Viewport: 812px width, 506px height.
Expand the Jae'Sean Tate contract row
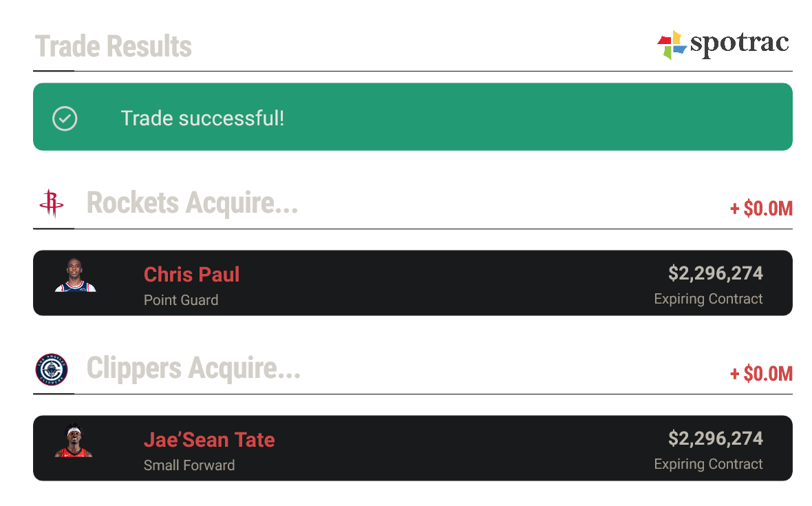click(x=413, y=448)
